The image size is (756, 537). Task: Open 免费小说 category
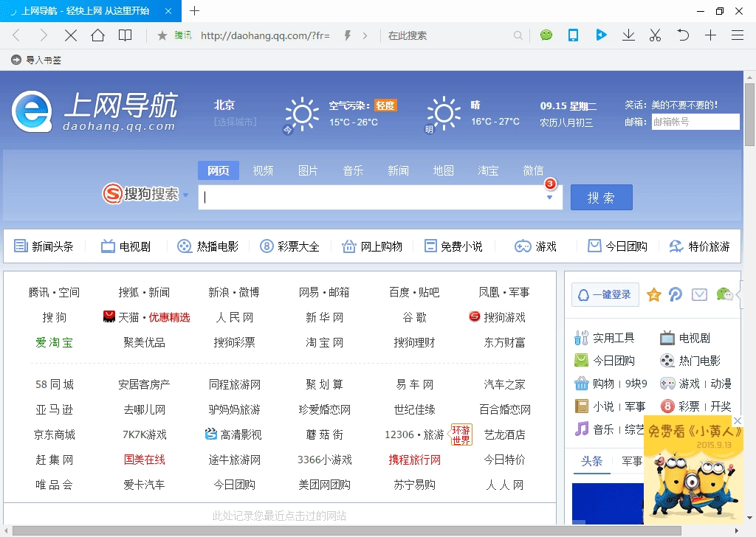453,246
